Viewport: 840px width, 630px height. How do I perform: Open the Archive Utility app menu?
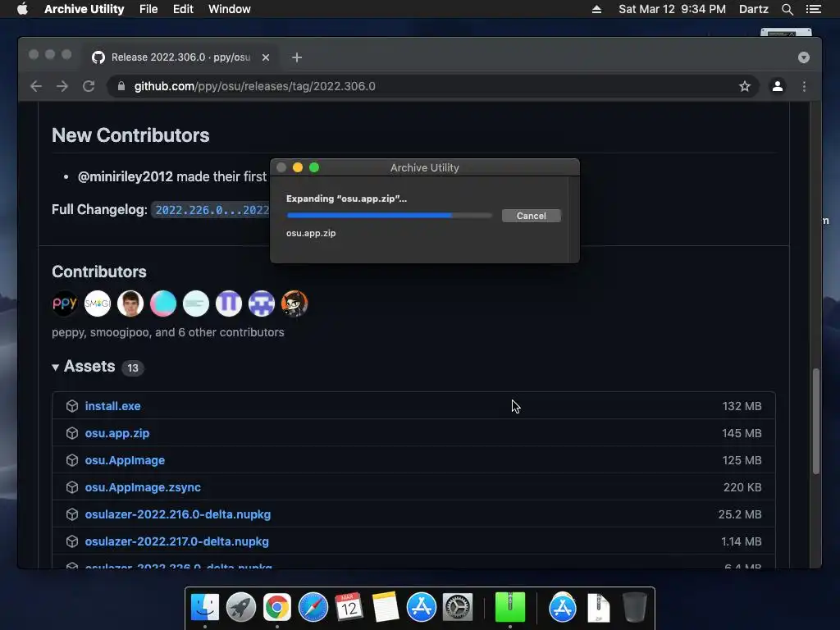(x=84, y=9)
